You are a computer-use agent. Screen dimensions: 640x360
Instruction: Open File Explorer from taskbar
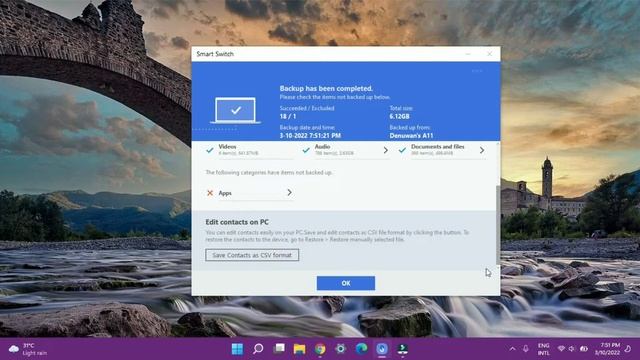[299, 349]
